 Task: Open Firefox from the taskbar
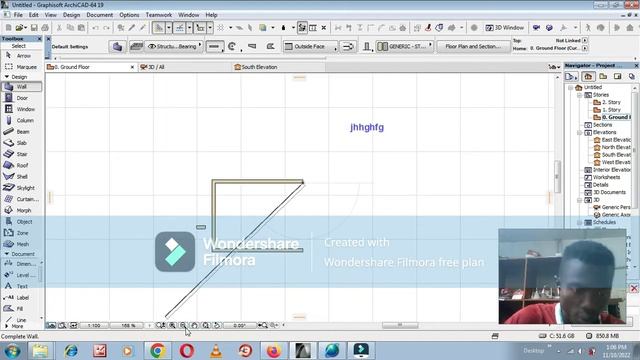coord(274,351)
